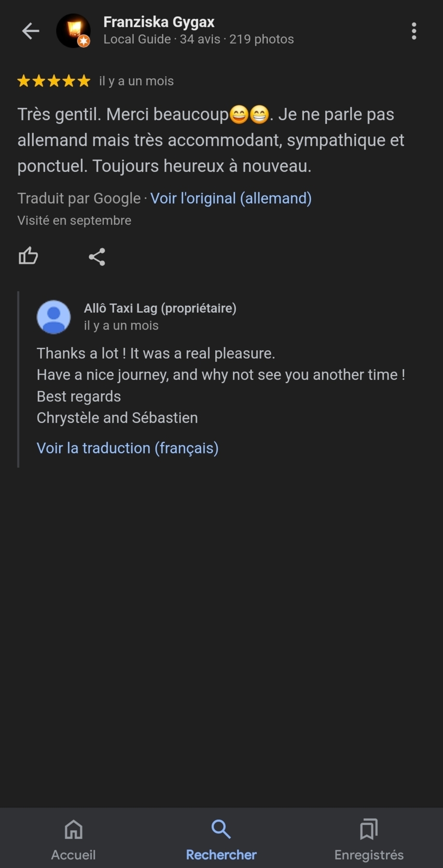Open the Franziska Gygax reviewer name
Image resolution: width=443 pixels, height=868 pixels.
click(x=159, y=22)
